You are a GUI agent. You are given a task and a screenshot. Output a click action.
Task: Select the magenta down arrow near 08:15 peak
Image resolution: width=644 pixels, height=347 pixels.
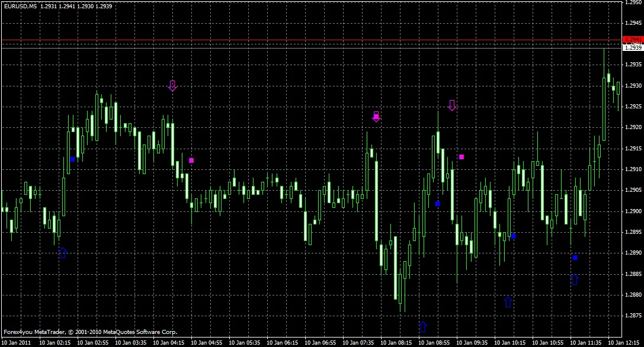[x=376, y=117]
